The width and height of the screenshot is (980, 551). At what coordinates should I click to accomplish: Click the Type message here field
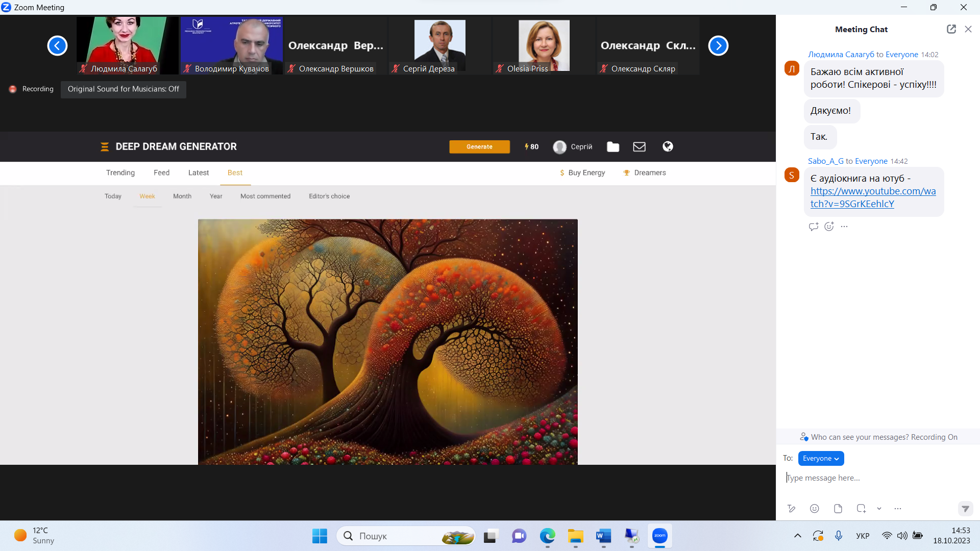tap(868, 478)
